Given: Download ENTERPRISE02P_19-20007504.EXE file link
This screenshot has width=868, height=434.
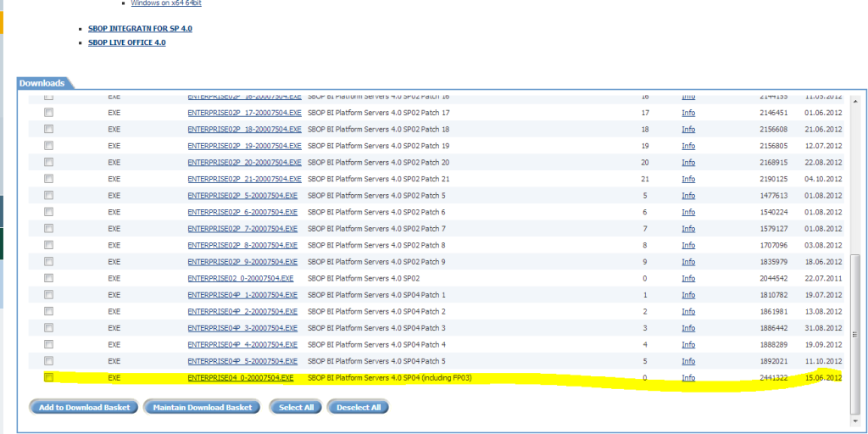Looking at the screenshot, I should (x=244, y=146).
